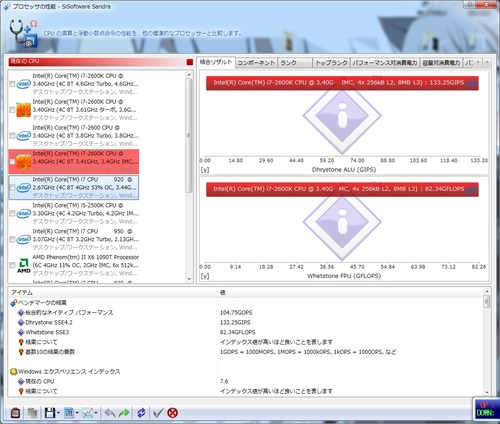Image resolution: width=500 pixels, height=424 pixels.
Task: Click Intel logo of i7-2600K 4.6GHz Turbo entry
Action: point(23,84)
